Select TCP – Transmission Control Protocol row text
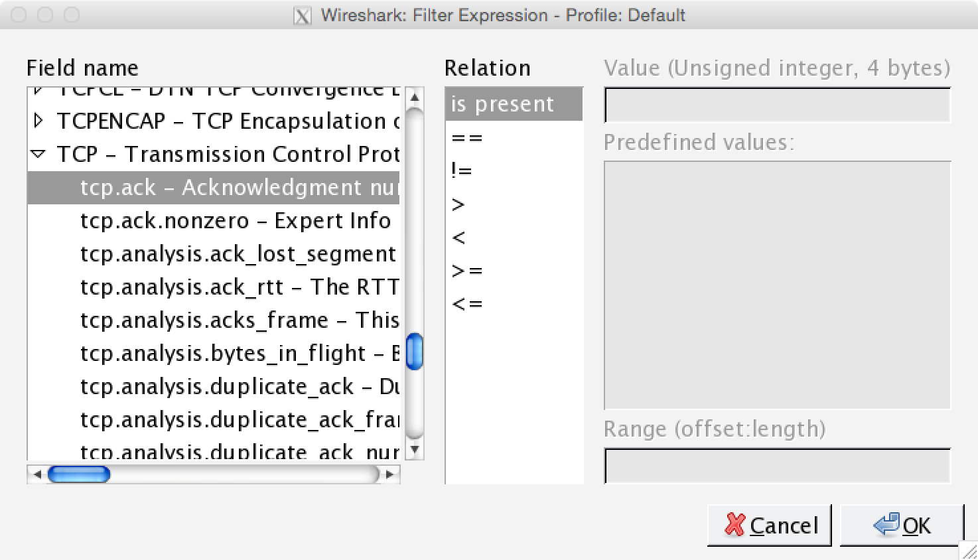978x560 pixels. coord(228,155)
